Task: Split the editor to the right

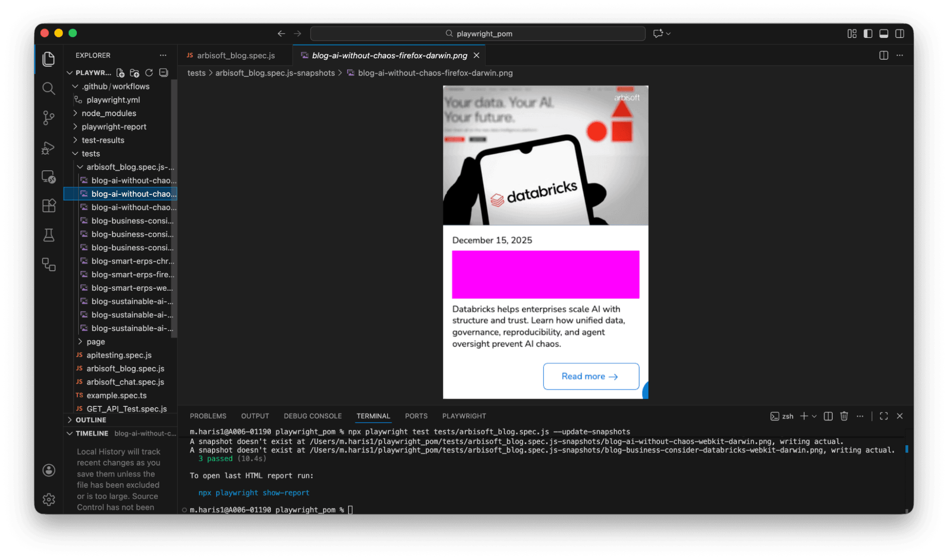Action: click(x=884, y=55)
